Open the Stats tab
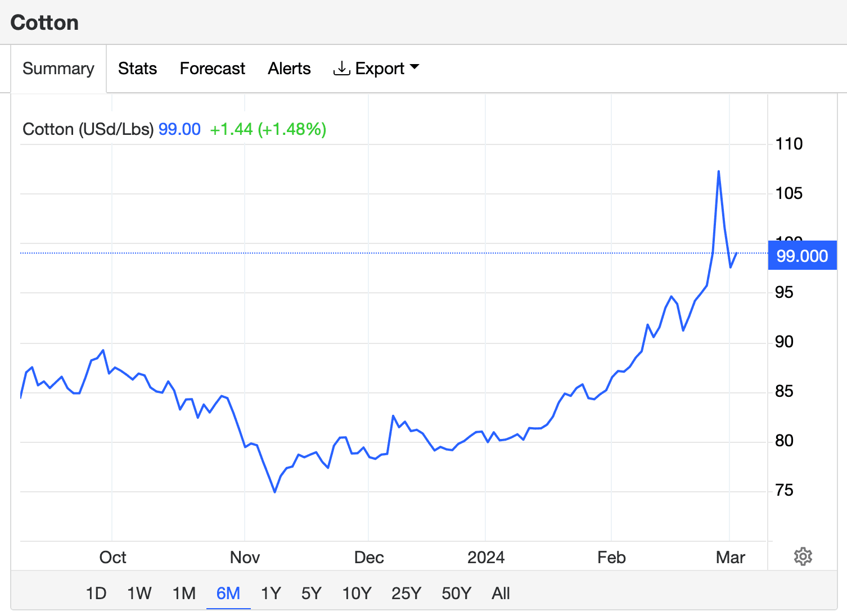Screen dimensions: 847x616 click(x=137, y=69)
